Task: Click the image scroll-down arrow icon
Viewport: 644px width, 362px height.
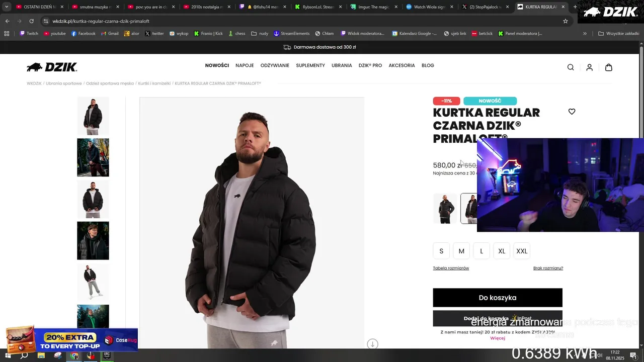Action: (372, 344)
